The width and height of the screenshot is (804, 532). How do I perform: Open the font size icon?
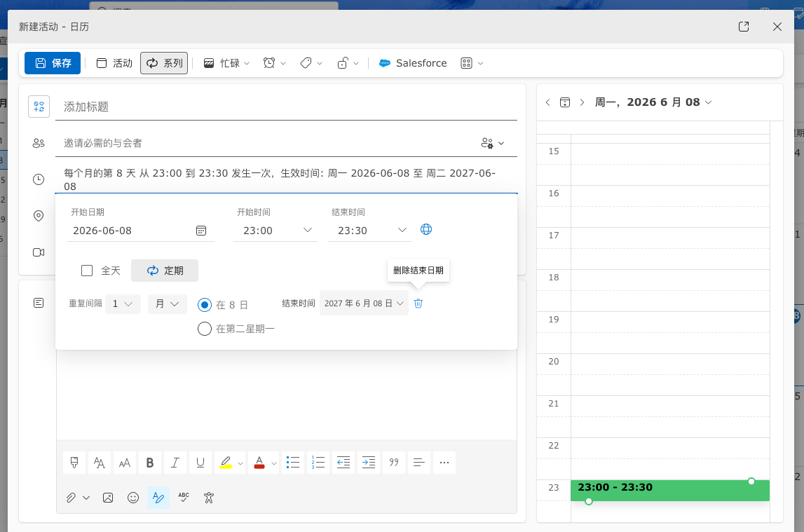pos(125,463)
